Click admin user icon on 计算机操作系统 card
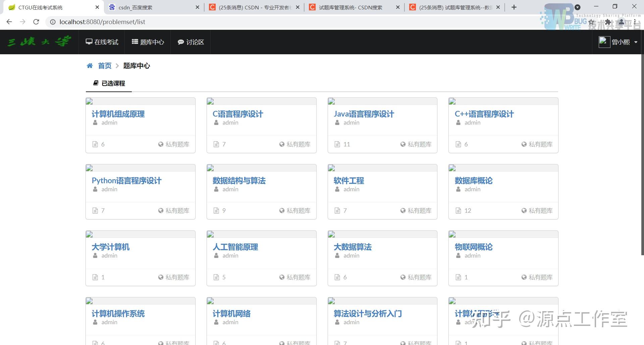Screen dimensions: 644x345 coord(95,322)
